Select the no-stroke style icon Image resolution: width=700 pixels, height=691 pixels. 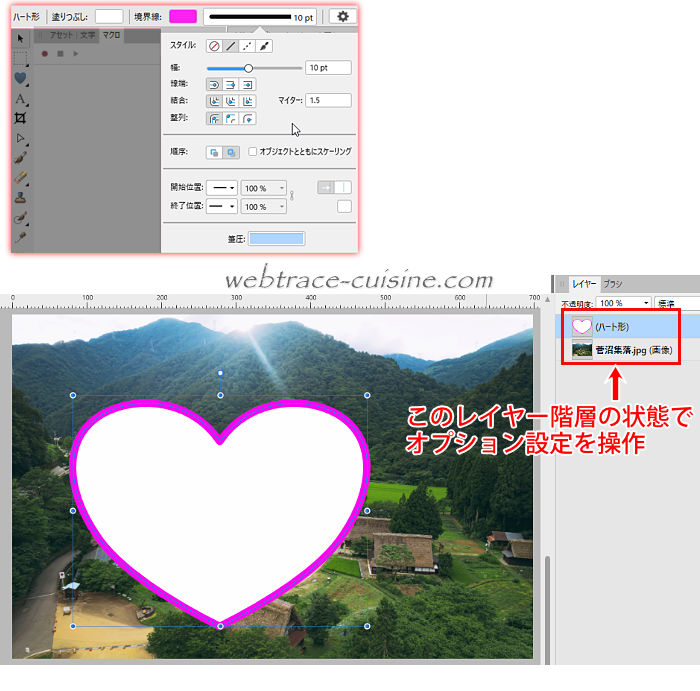pos(213,46)
